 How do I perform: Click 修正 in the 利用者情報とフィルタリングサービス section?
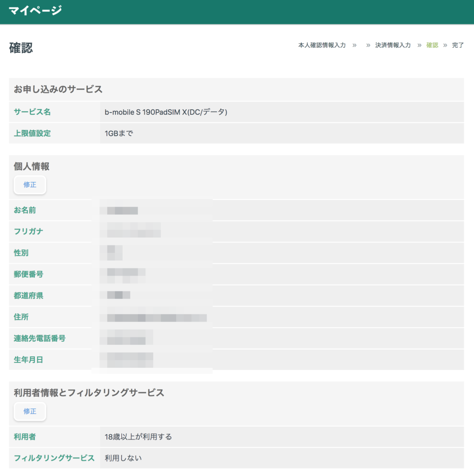pos(30,411)
